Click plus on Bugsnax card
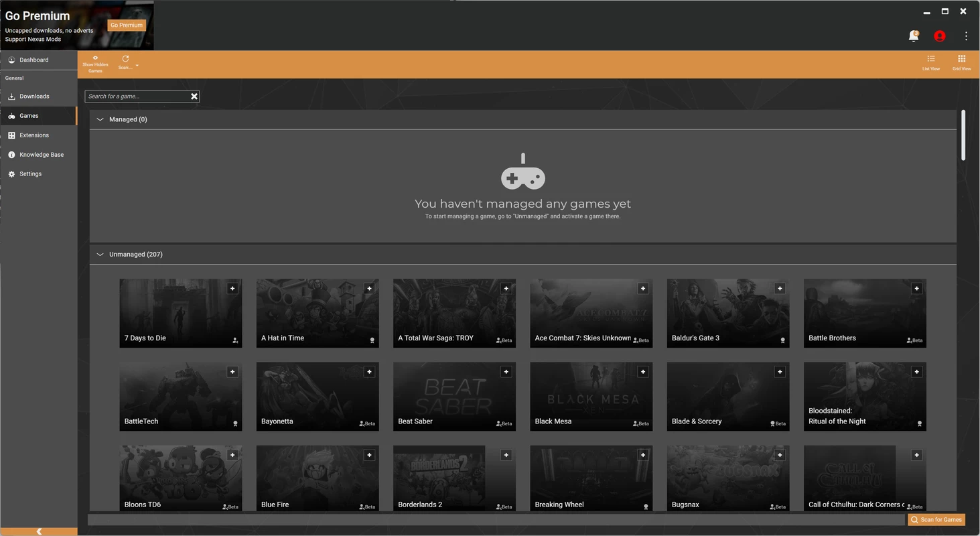This screenshot has width=980, height=536. (x=780, y=455)
